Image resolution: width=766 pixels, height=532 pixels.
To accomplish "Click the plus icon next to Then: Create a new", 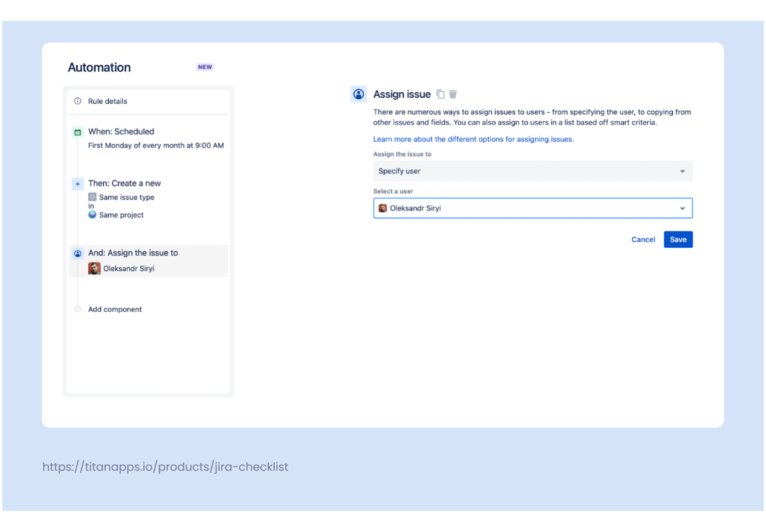I will (78, 183).
